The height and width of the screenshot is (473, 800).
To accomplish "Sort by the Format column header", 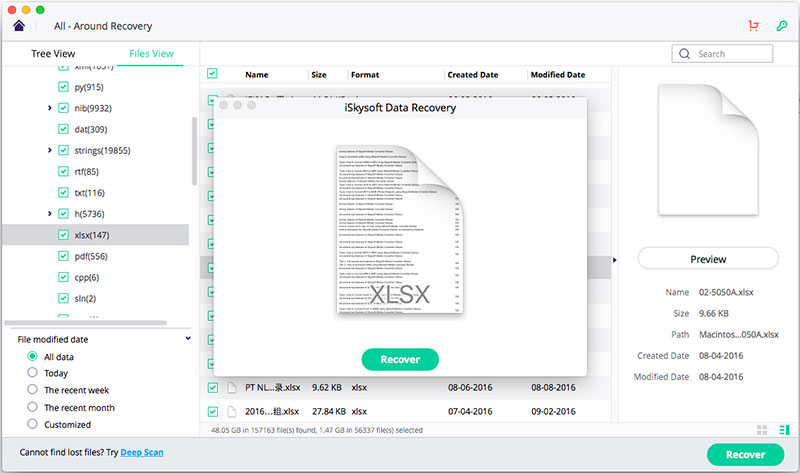I will 365,74.
